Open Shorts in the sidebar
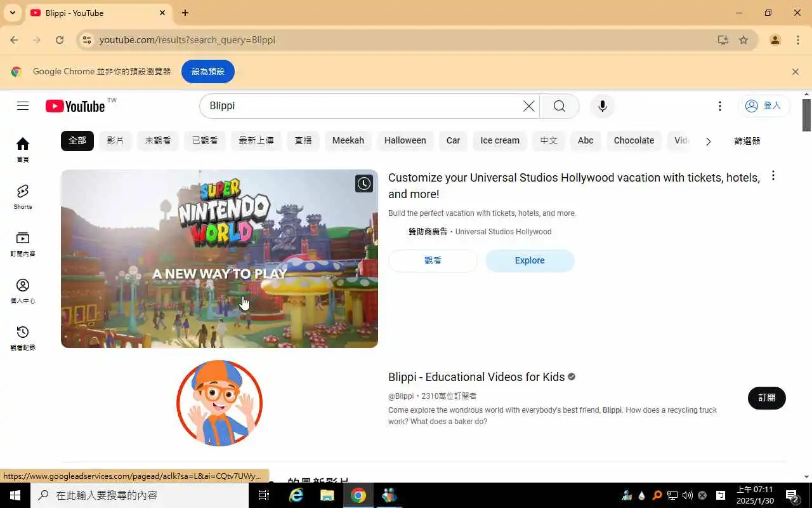 point(23,197)
